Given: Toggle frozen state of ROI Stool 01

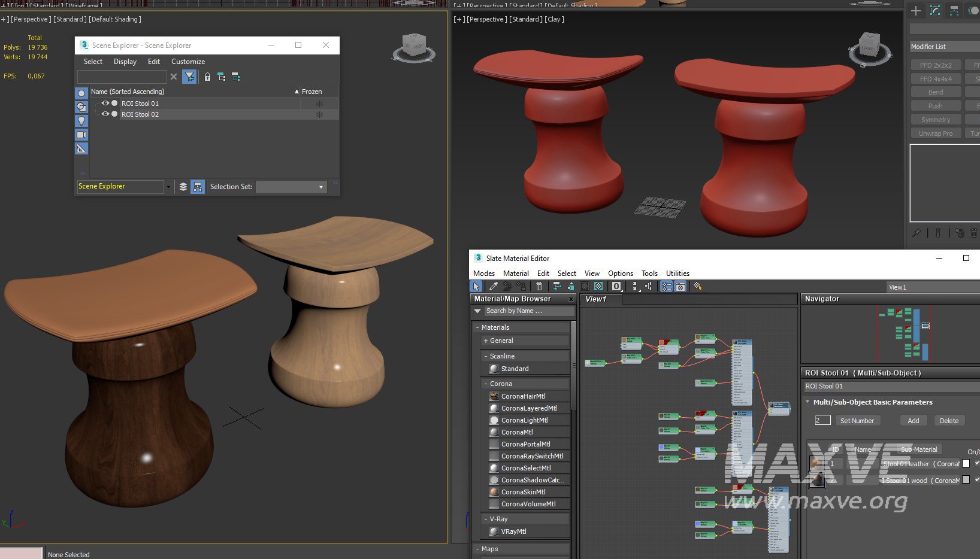Looking at the screenshot, I should (x=319, y=104).
